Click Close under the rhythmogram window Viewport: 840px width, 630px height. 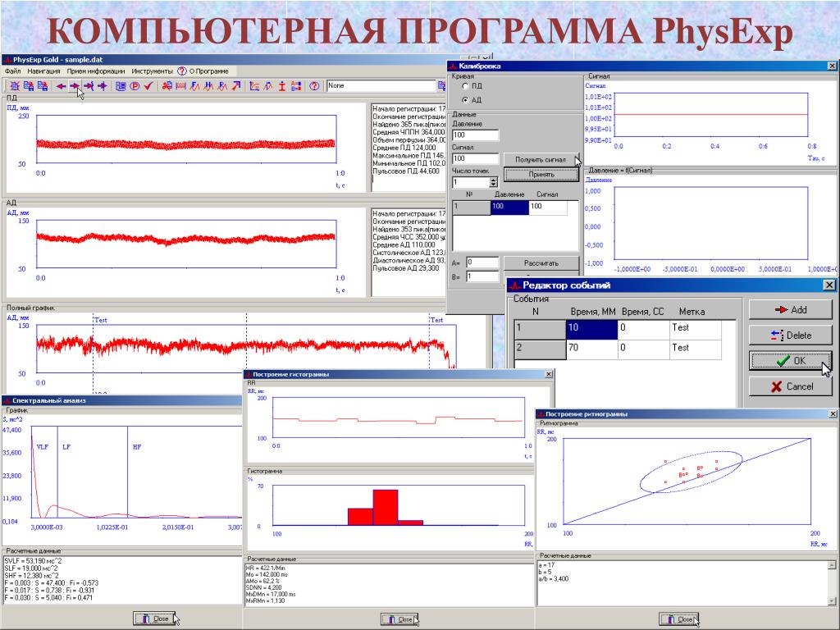pos(678,619)
